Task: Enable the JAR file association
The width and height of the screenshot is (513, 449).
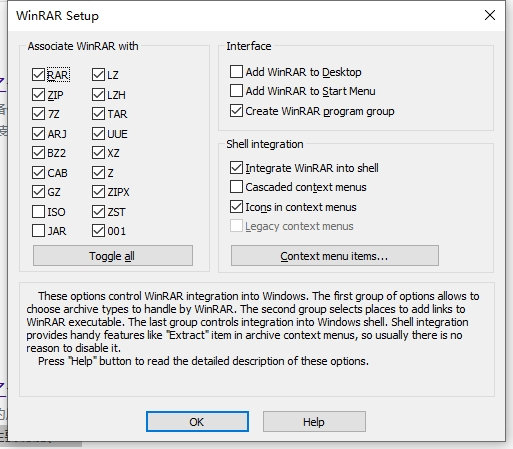Action: coord(38,231)
